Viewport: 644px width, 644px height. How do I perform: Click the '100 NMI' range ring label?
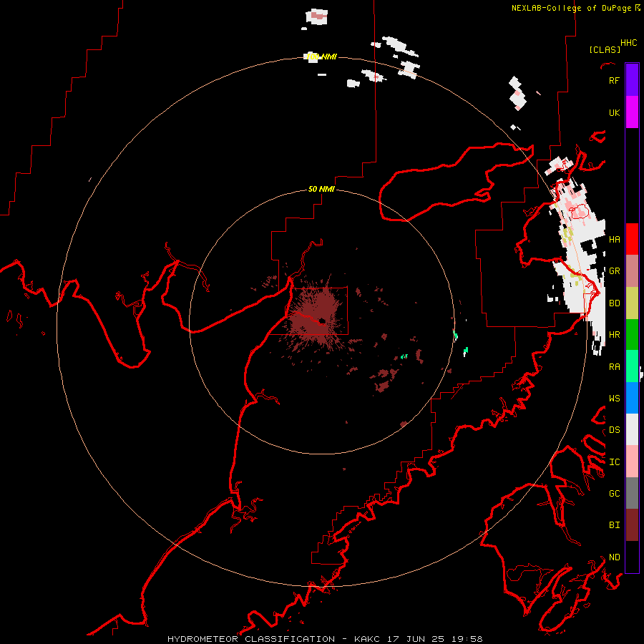tap(321, 57)
